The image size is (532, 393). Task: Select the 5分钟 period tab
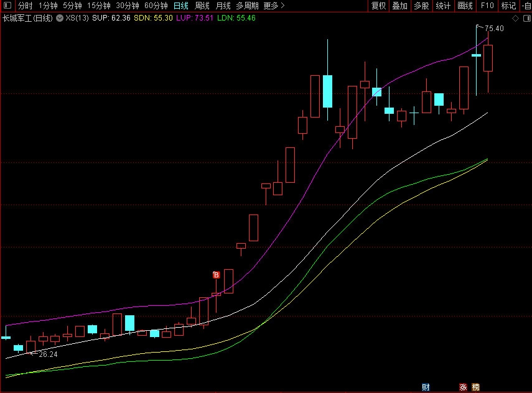click(x=72, y=6)
